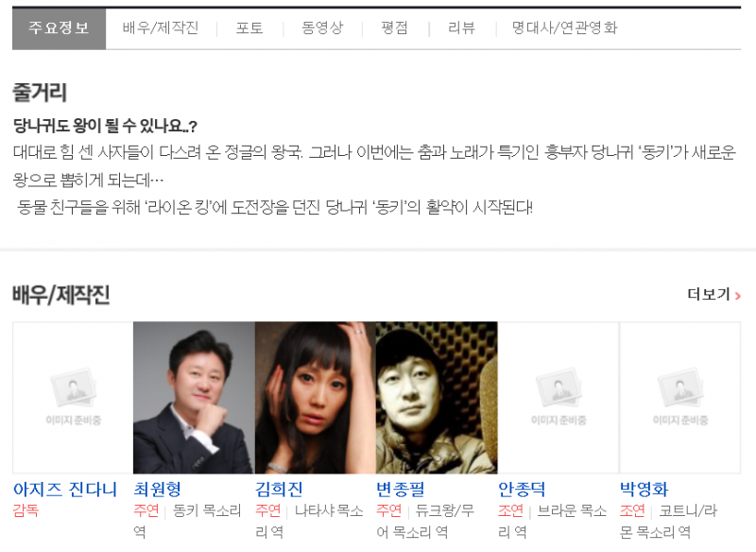Open 변종필's profile photo

click(437, 397)
